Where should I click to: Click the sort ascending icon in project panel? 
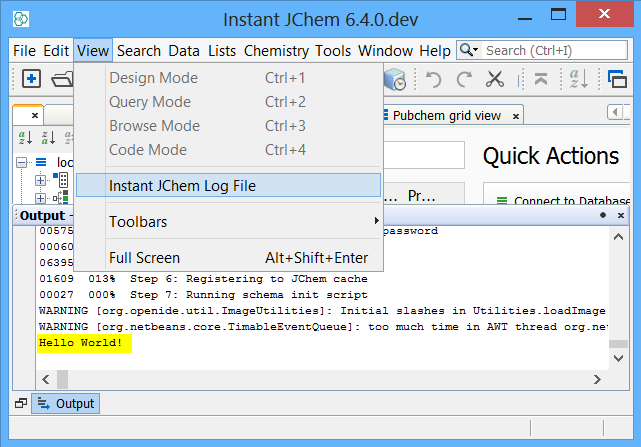click(25, 137)
